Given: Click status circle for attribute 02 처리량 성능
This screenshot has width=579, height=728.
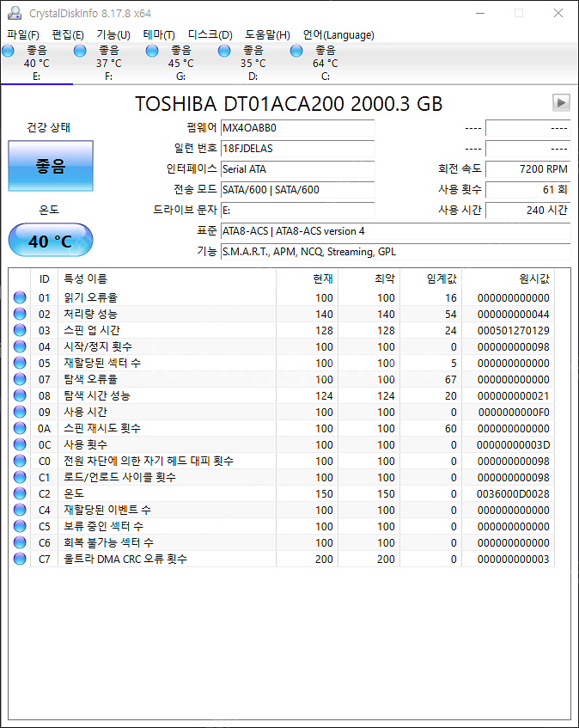Looking at the screenshot, I should [x=20, y=314].
